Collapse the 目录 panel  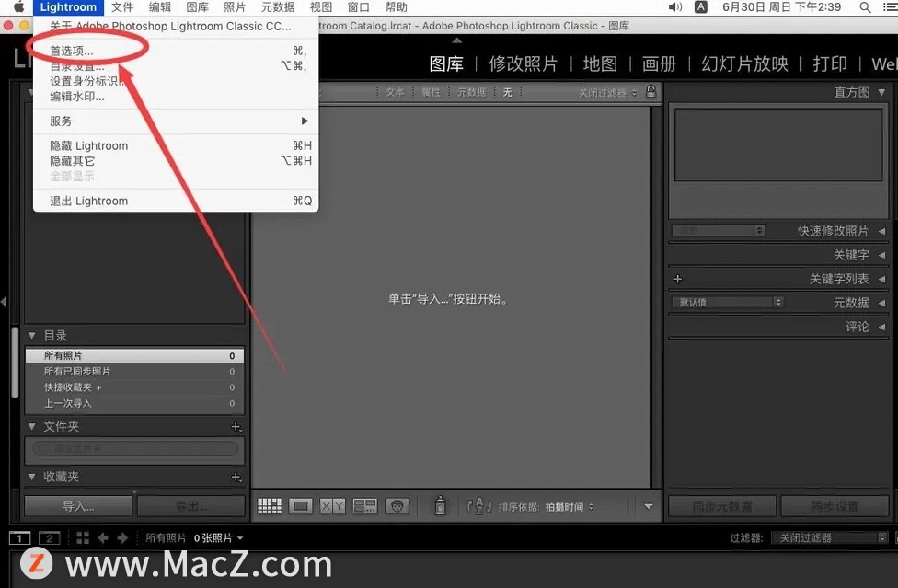point(32,336)
